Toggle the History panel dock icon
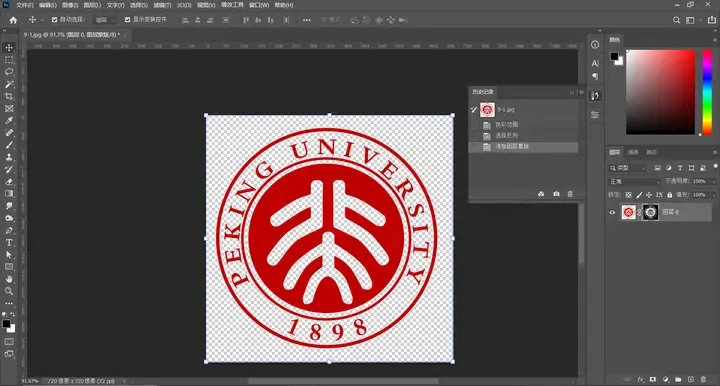 pyautogui.click(x=595, y=96)
